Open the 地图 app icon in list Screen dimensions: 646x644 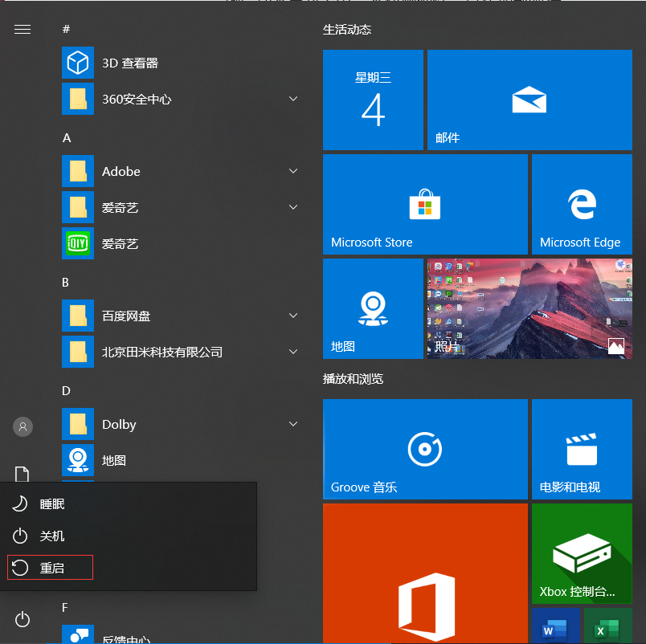[78, 460]
